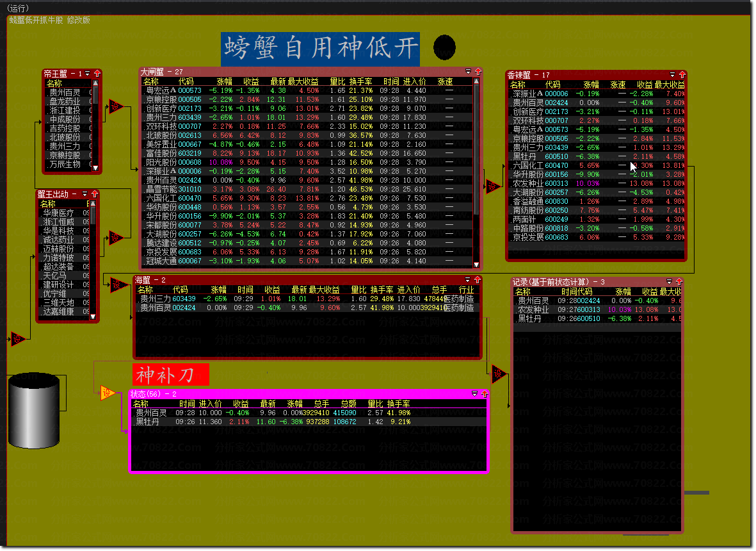The width and height of the screenshot is (756, 551).
Task: Click the 香辣蟹 panel title tab
Action: [528, 75]
